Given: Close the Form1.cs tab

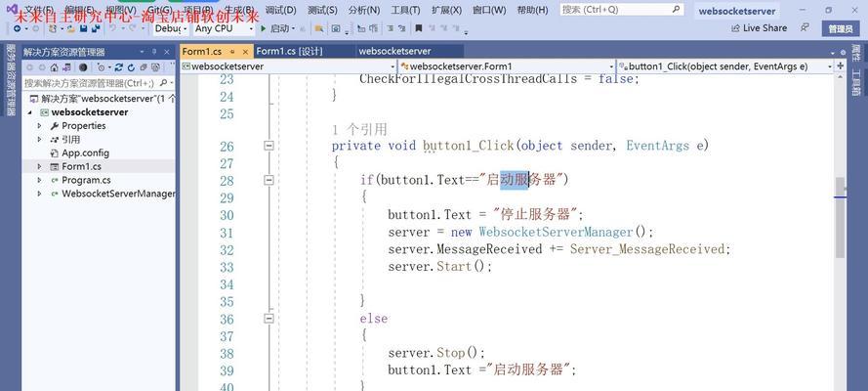Looking at the screenshot, I should click(x=245, y=52).
